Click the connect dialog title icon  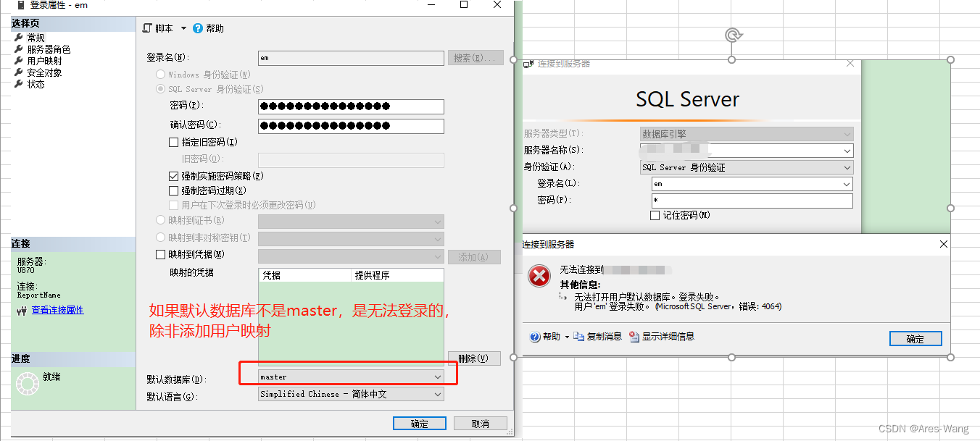pyautogui.click(x=528, y=64)
